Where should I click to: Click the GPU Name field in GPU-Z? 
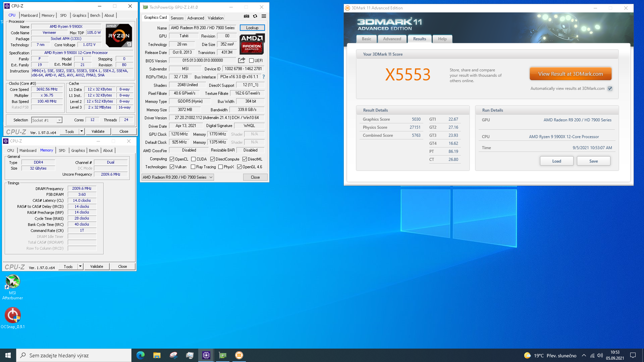click(x=203, y=28)
